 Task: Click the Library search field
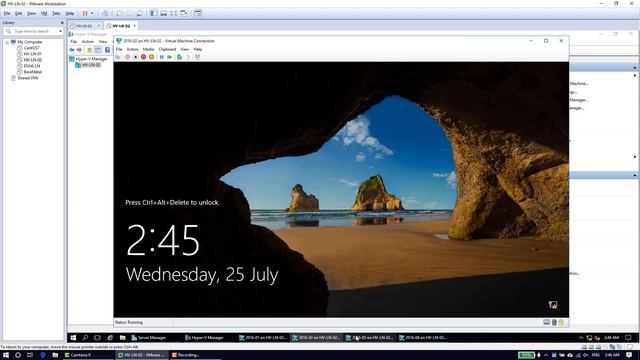(x=32, y=31)
